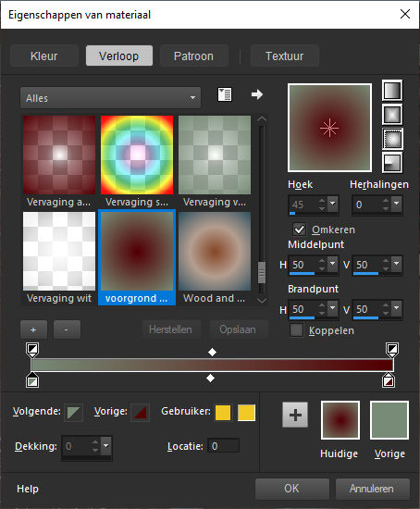This screenshot has width=420, height=509.
Task: Click the Middelpunt V value field
Action: click(366, 265)
